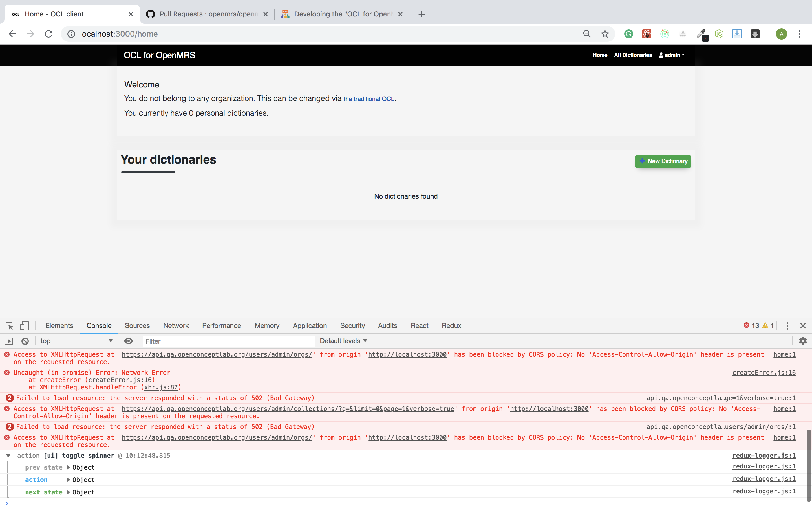Screen dimensions: 812x508
Task: Expand the action Object
Action: click(x=69, y=480)
